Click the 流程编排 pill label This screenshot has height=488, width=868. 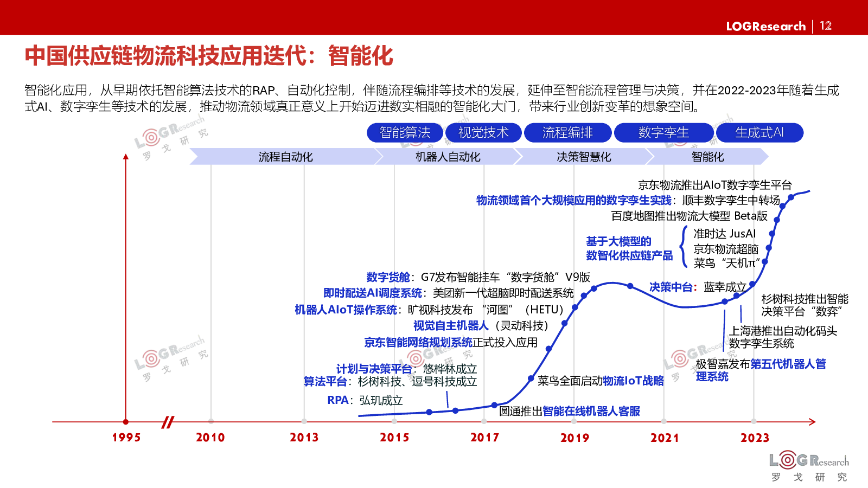(x=567, y=133)
